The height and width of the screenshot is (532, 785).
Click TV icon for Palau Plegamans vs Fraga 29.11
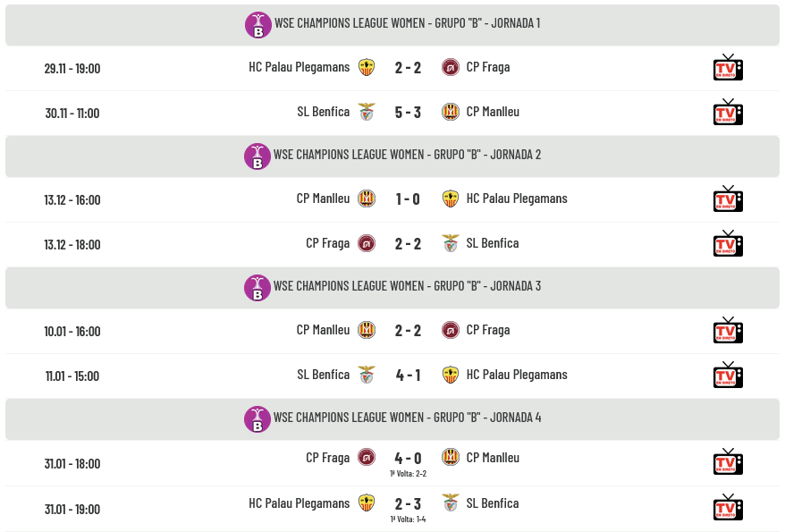pos(728,68)
